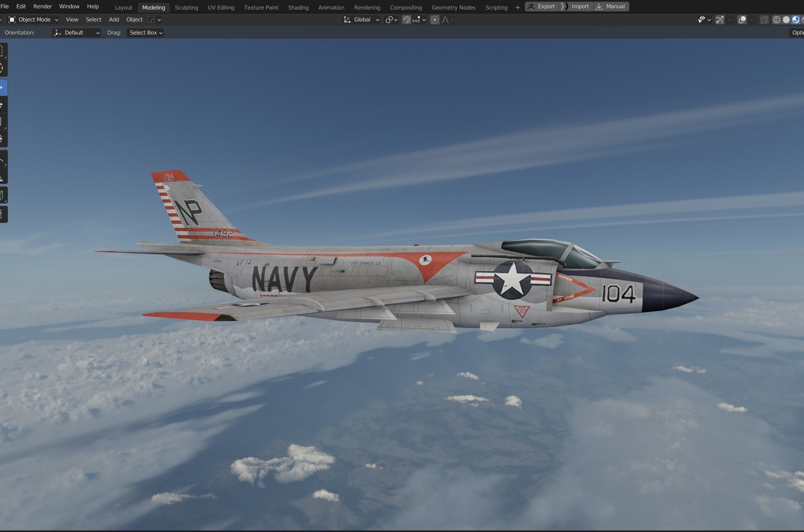Switch to wireframe viewport shading
Screen dimensions: 804x532
[x=776, y=19]
